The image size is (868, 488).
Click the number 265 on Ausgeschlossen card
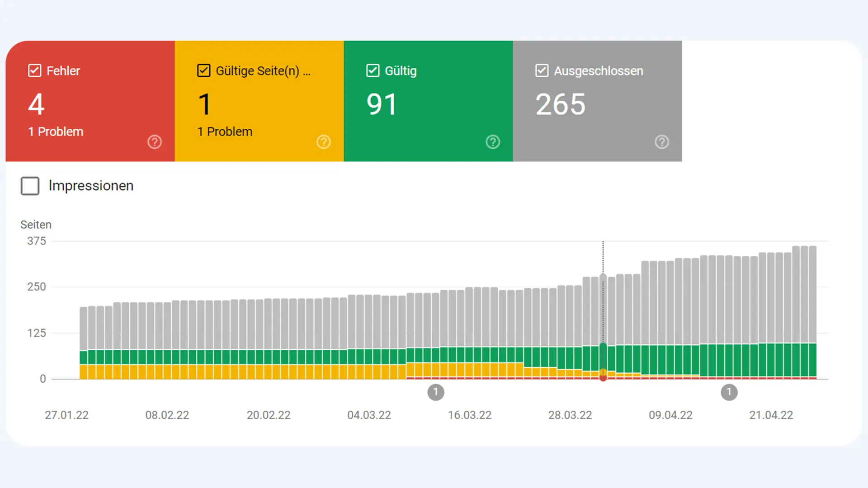click(x=561, y=104)
